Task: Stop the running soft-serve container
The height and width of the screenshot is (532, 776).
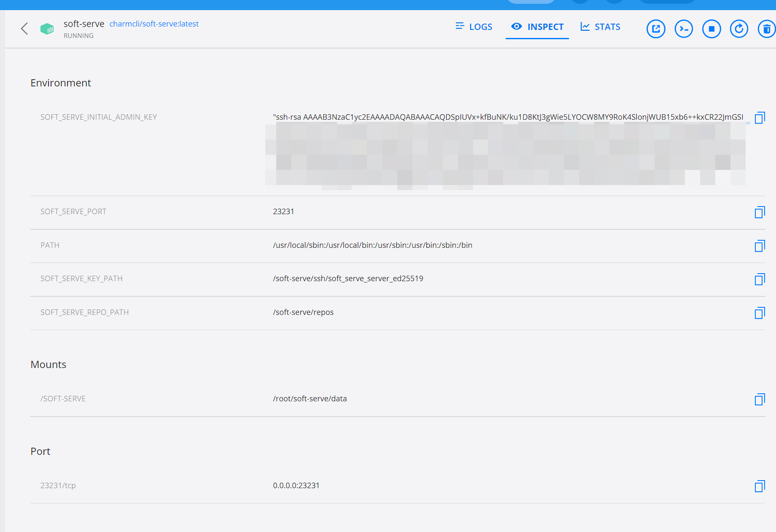Action: point(711,29)
